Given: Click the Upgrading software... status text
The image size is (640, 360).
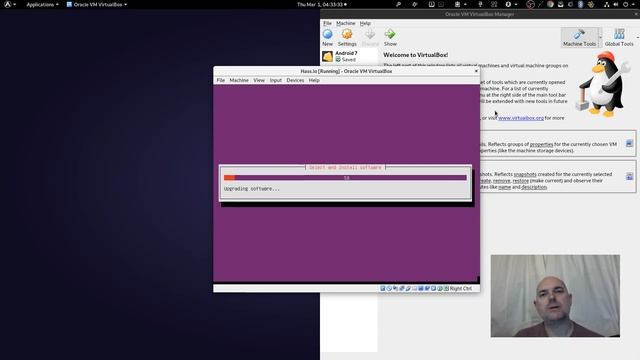Looking at the screenshot, I should click(252, 189).
